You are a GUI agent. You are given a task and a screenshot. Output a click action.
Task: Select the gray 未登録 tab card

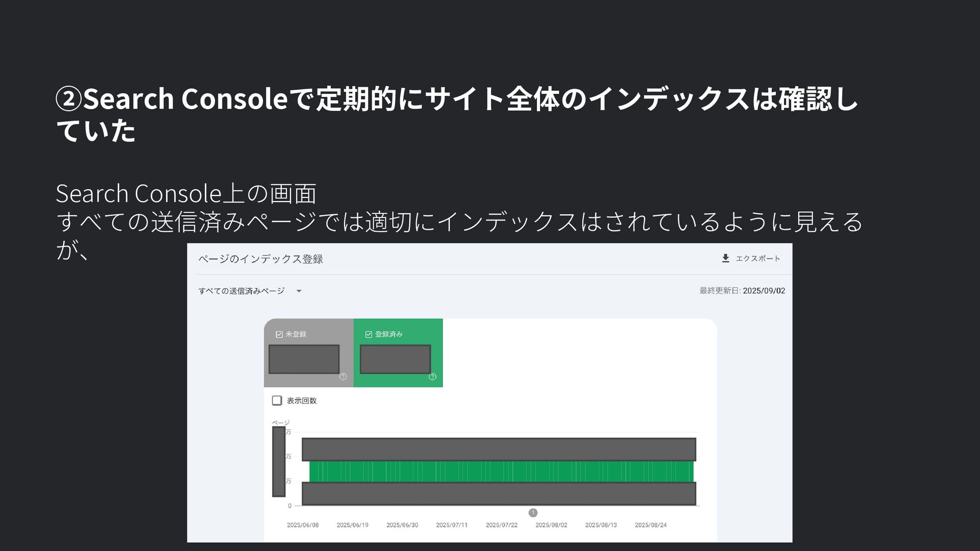pyautogui.click(x=308, y=353)
